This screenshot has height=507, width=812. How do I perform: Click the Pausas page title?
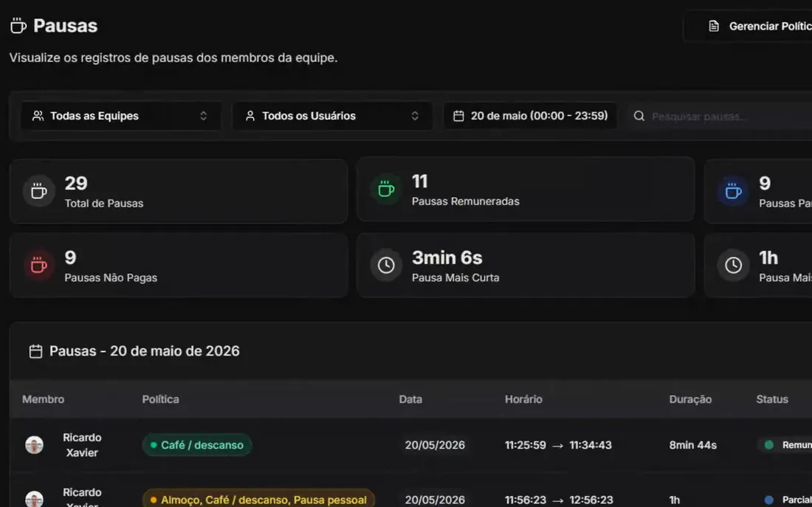coord(65,26)
